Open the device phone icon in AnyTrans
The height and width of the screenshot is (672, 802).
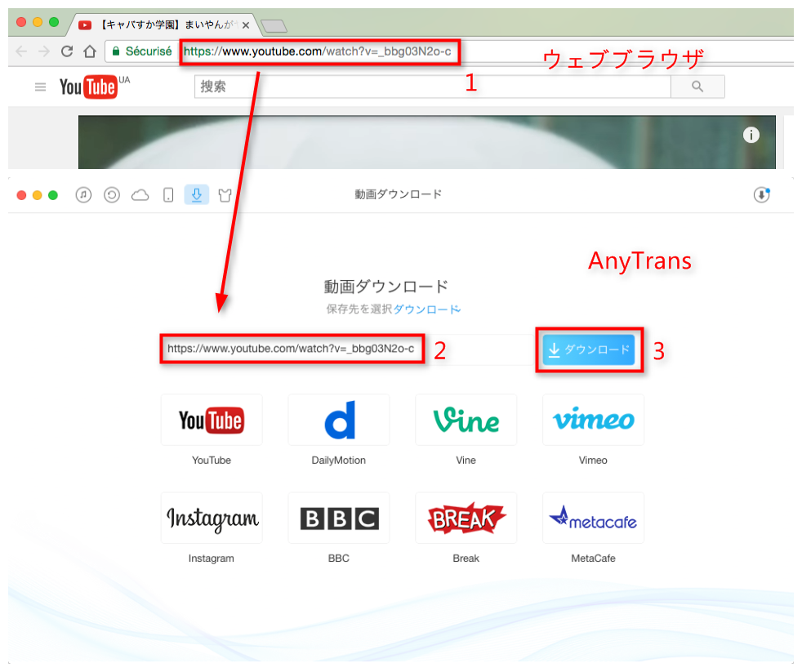coord(168,195)
